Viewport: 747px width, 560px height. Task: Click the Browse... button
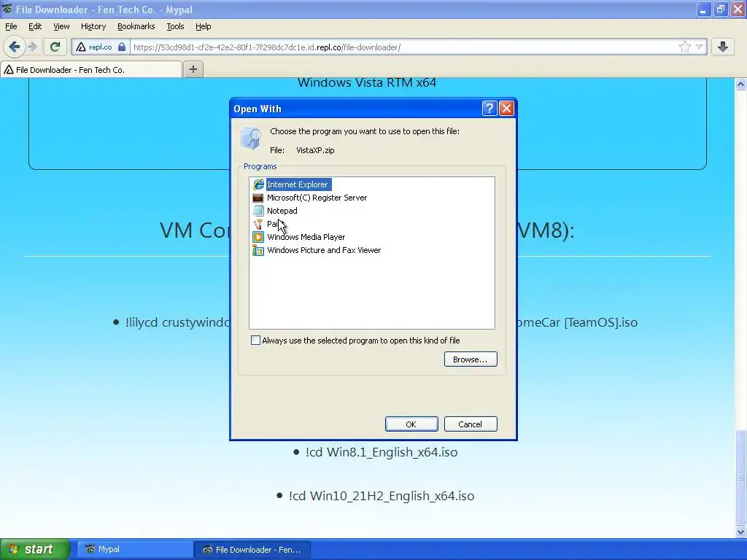click(471, 359)
